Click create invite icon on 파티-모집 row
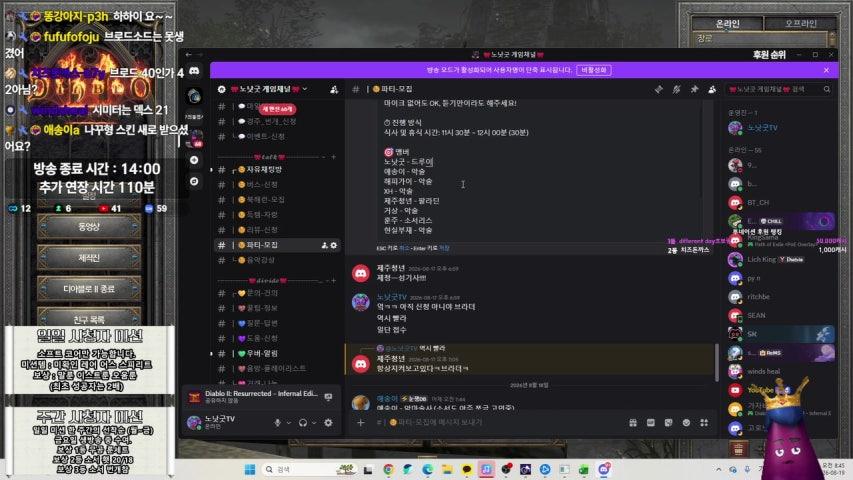 [325, 245]
